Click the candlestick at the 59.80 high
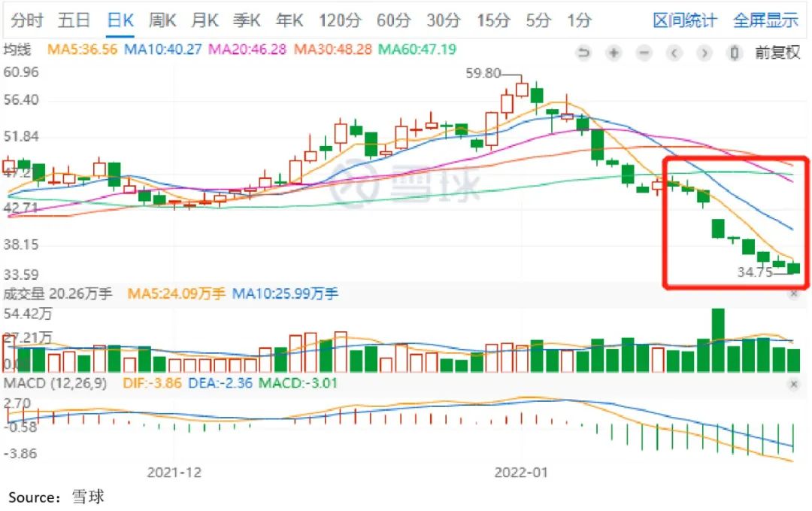Image resolution: width=812 pixels, height=511 pixels. point(522,89)
